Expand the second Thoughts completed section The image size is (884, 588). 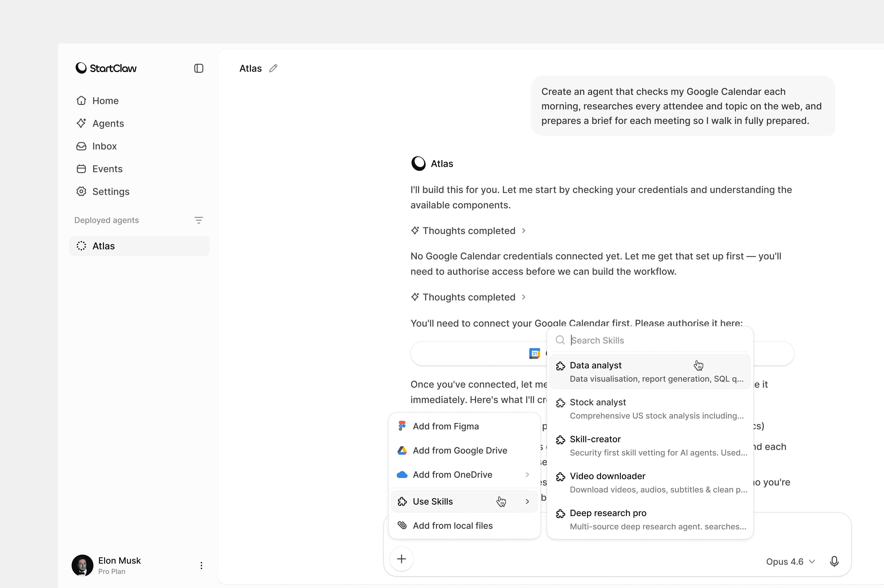click(468, 297)
